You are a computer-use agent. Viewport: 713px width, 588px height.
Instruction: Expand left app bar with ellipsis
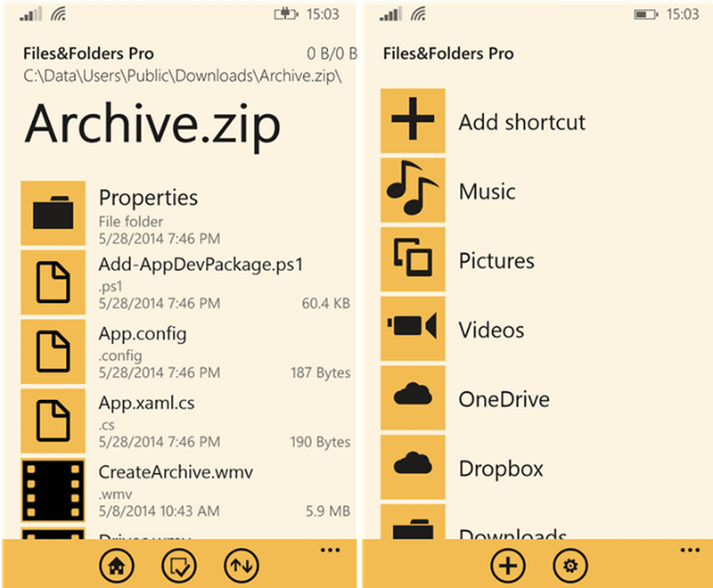[330, 551]
